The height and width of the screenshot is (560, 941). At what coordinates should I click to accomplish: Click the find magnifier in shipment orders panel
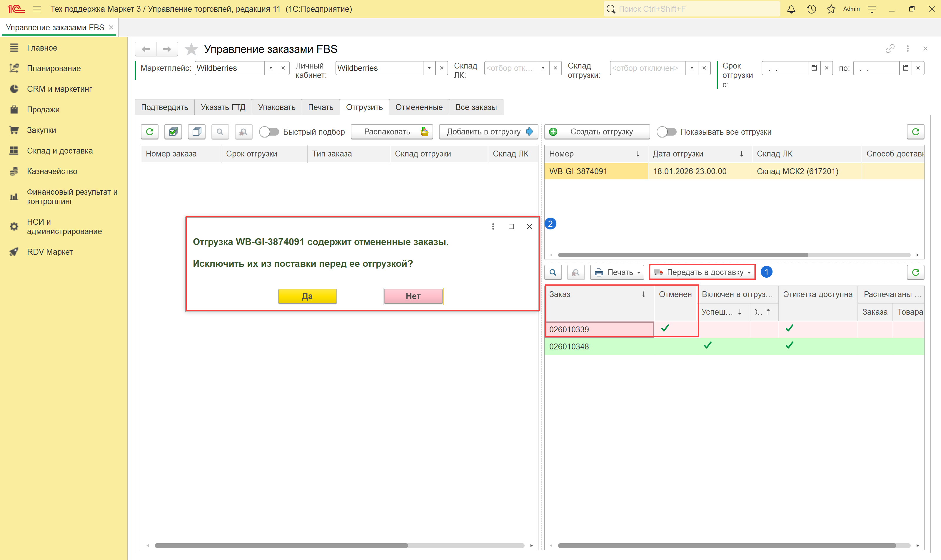click(x=553, y=272)
